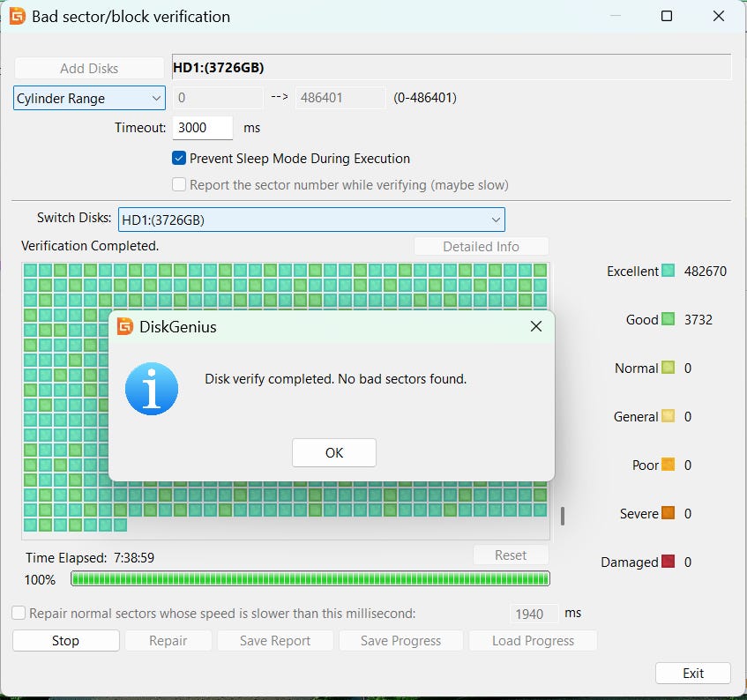This screenshot has height=700, width=747.
Task: Click the blue information icon in dialog
Action: (x=152, y=389)
